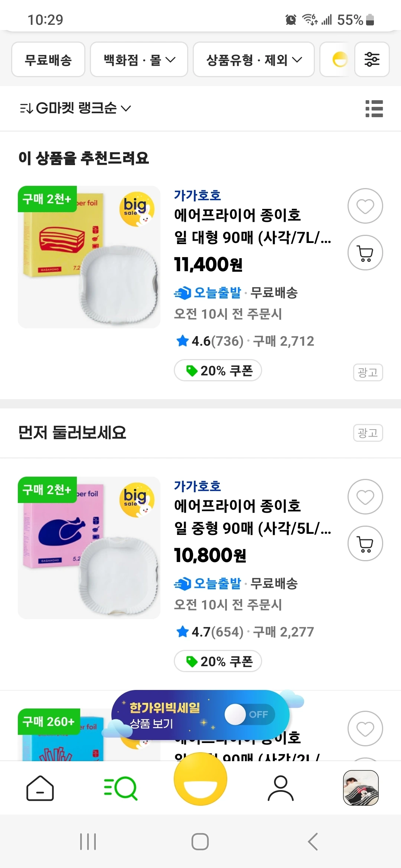Expand the 백화점 · 몰 dropdown

click(x=139, y=59)
